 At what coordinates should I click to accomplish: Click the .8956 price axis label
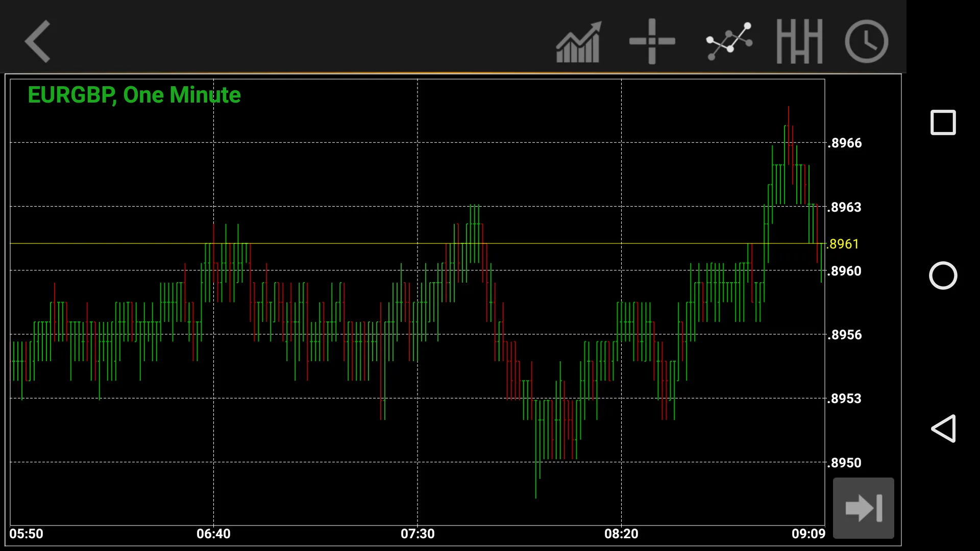(x=845, y=335)
